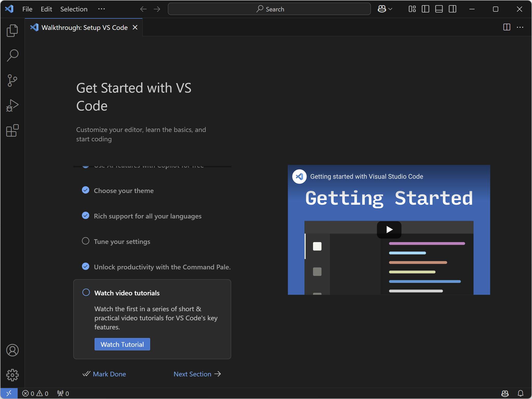Open the File menu
The width and height of the screenshot is (532, 399).
[27, 9]
